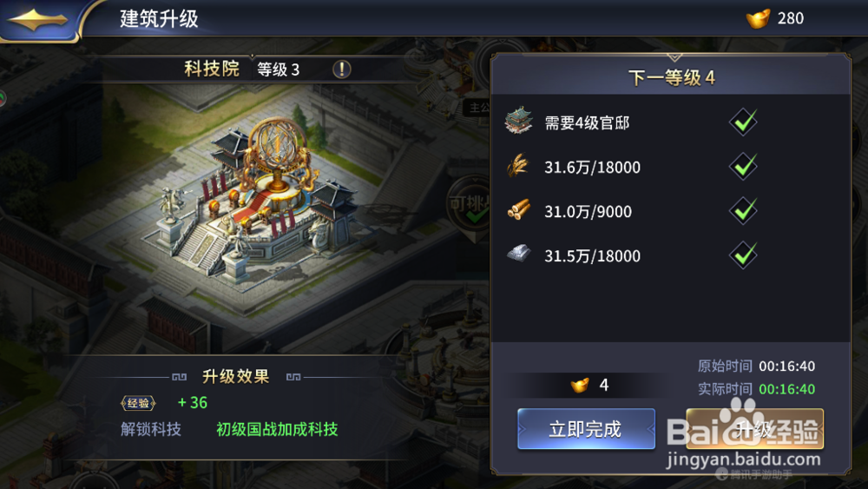
Task: Click the golden back arrow icon
Action: click(36, 19)
